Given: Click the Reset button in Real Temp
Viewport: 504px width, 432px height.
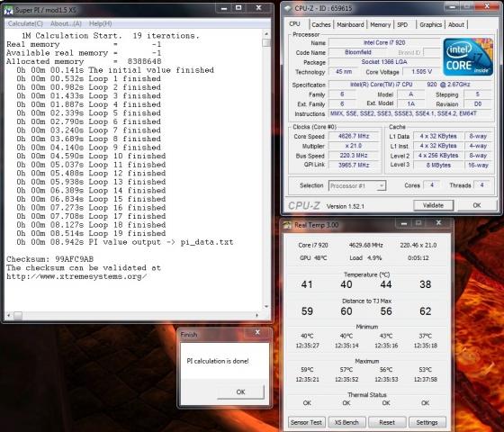Looking at the screenshot, I should (387, 422).
